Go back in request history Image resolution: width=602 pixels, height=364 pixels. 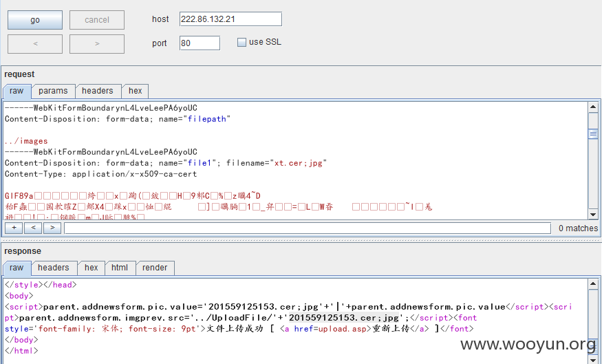pos(35,44)
